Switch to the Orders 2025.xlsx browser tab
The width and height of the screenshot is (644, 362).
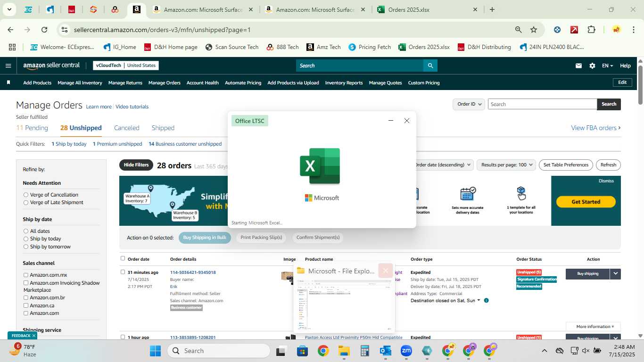coord(427,9)
